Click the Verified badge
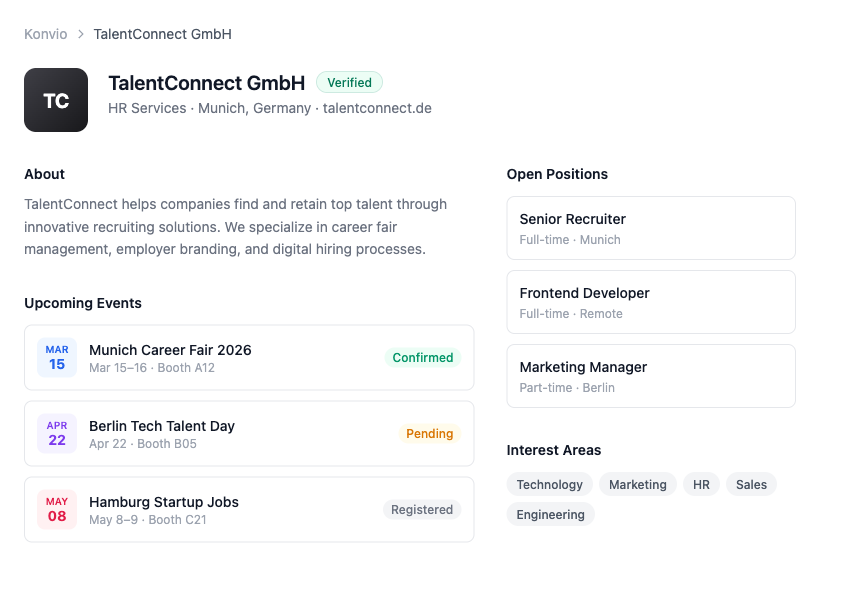This screenshot has width=860, height=600. pos(349,82)
